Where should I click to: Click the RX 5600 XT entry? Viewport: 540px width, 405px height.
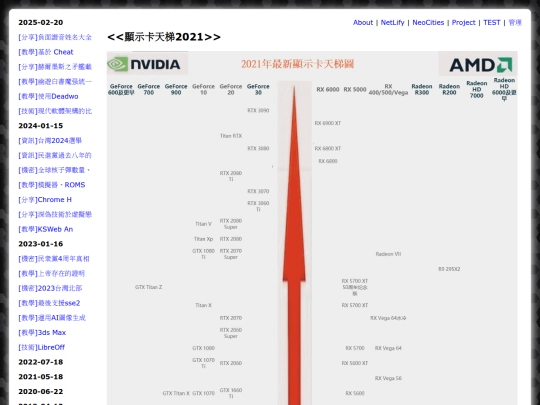click(355, 363)
